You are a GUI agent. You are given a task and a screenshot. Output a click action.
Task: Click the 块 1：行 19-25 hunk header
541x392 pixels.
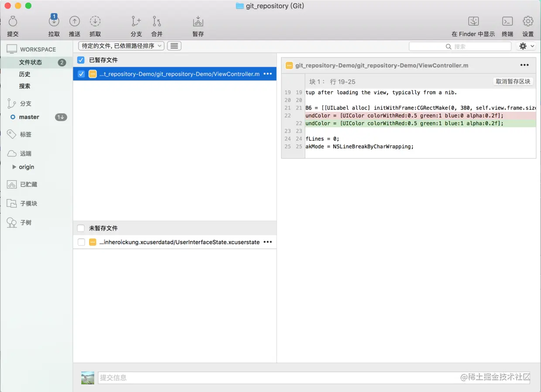pyautogui.click(x=332, y=82)
